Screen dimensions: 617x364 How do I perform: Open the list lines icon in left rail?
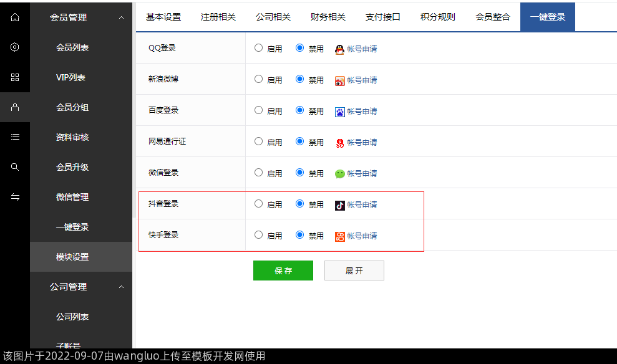coord(15,137)
